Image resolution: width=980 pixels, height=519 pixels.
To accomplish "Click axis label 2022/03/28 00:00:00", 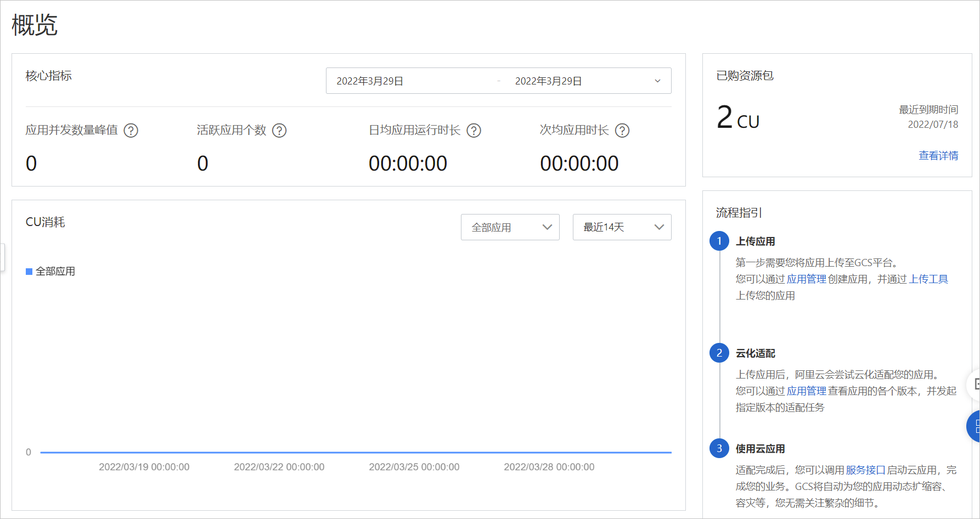I will [x=549, y=467].
